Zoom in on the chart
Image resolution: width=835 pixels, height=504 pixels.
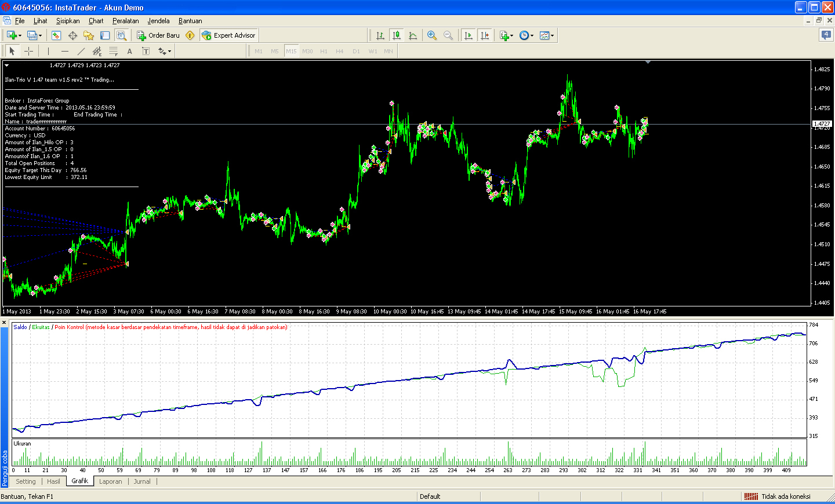[x=432, y=35]
